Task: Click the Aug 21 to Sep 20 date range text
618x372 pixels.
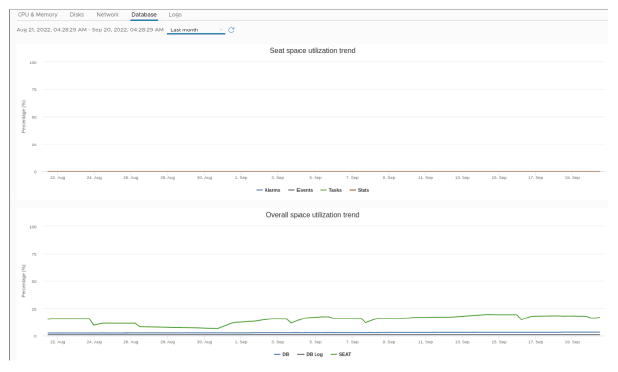Action: 90,30
